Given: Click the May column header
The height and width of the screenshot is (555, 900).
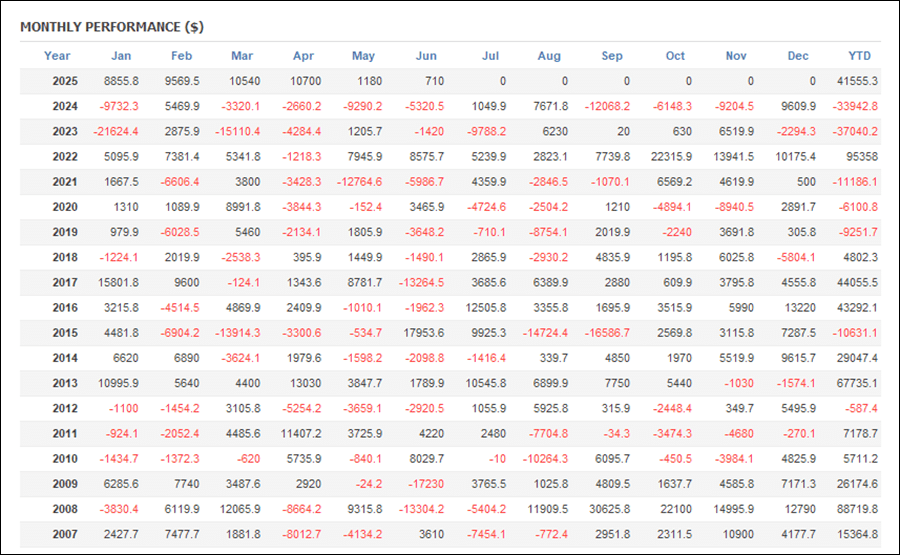Looking at the screenshot, I should (x=363, y=56).
